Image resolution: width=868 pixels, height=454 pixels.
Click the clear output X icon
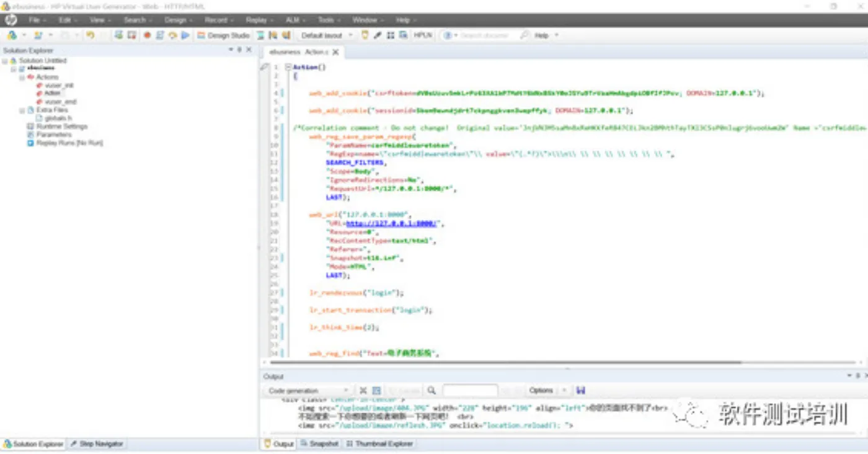(x=363, y=391)
